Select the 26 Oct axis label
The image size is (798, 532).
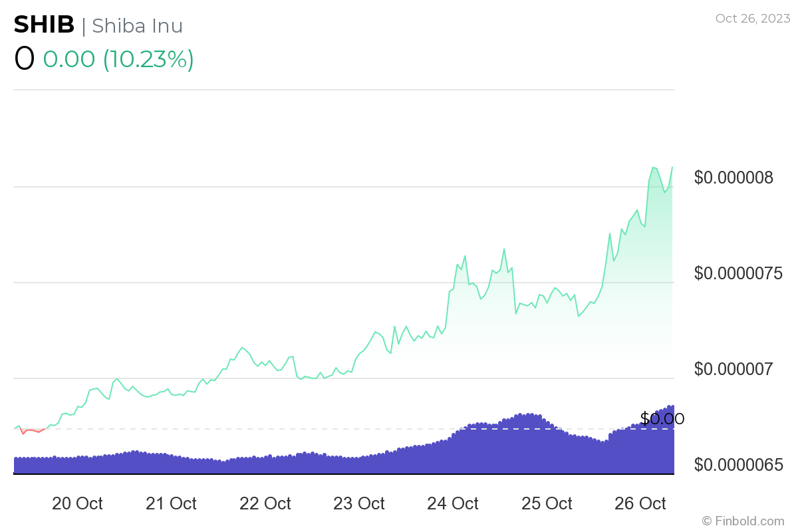640,504
